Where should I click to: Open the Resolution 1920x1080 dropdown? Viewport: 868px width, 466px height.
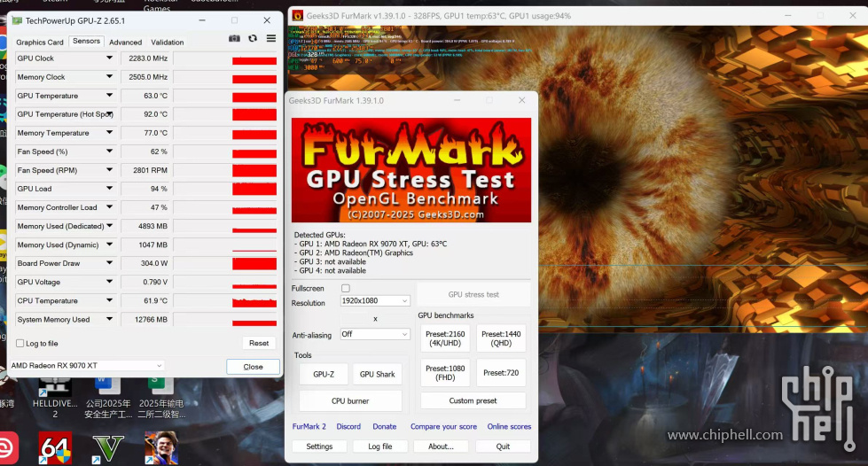[x=375, y=300]
